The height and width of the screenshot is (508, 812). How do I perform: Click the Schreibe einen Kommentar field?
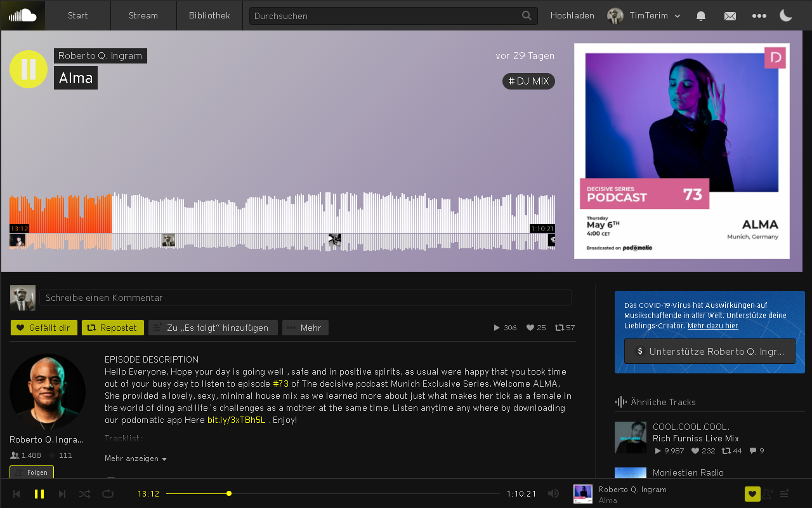(305, 298)
